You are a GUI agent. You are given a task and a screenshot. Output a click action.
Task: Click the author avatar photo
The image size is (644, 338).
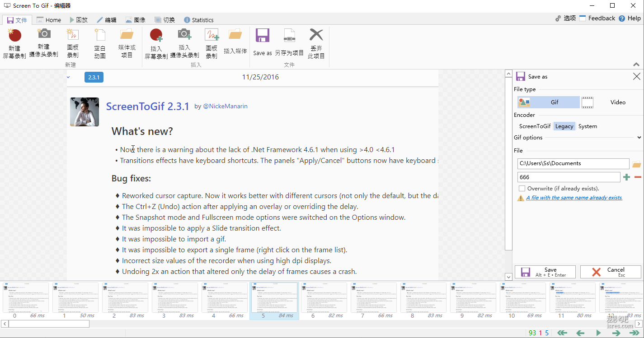85,112
